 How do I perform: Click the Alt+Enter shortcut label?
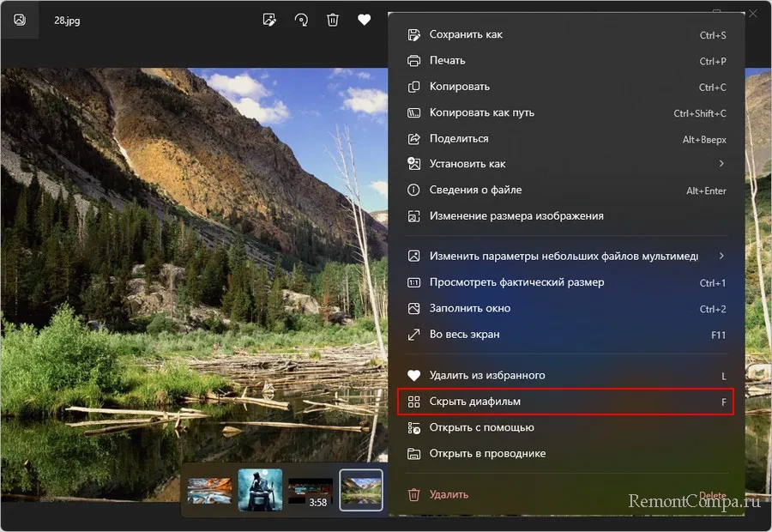pos(706,191)
